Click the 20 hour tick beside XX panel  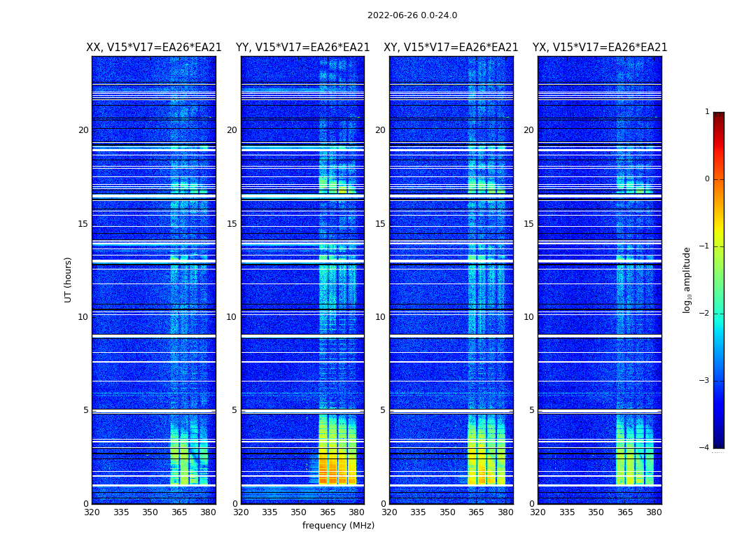(83, 130)
